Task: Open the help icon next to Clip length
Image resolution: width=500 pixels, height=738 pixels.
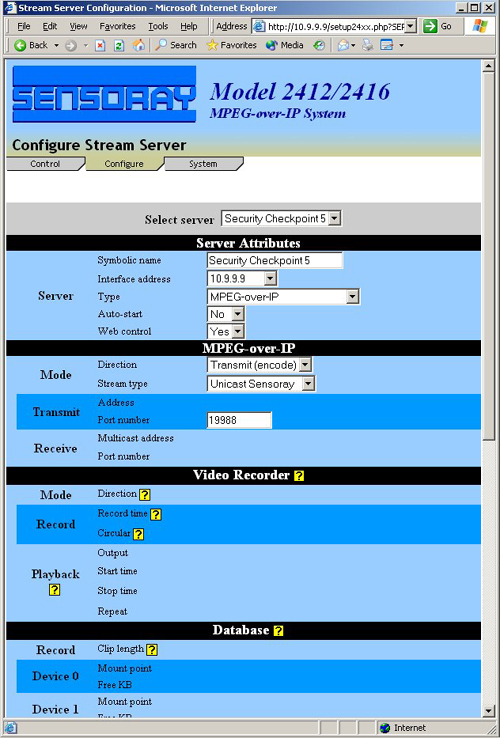Action: pyautogui.click(x=152, y=650)
